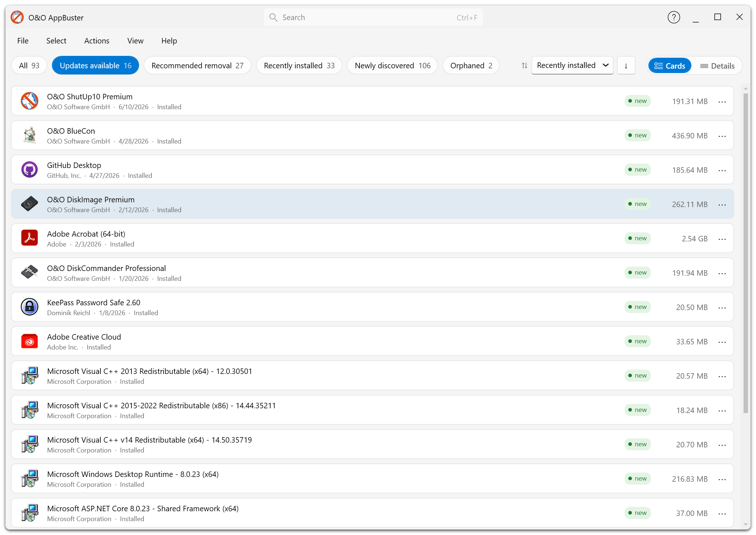This screenshot has height=535, width=756.
Task: Click the Visual C++ 2015-2022 x86 icon
Action: (30, 410)
